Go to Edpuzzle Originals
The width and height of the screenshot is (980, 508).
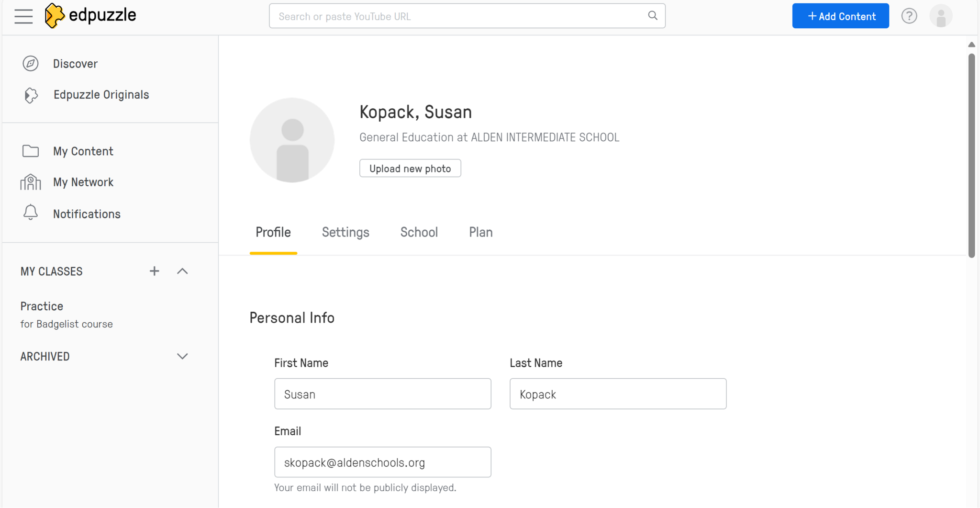[x=101, y=95]
